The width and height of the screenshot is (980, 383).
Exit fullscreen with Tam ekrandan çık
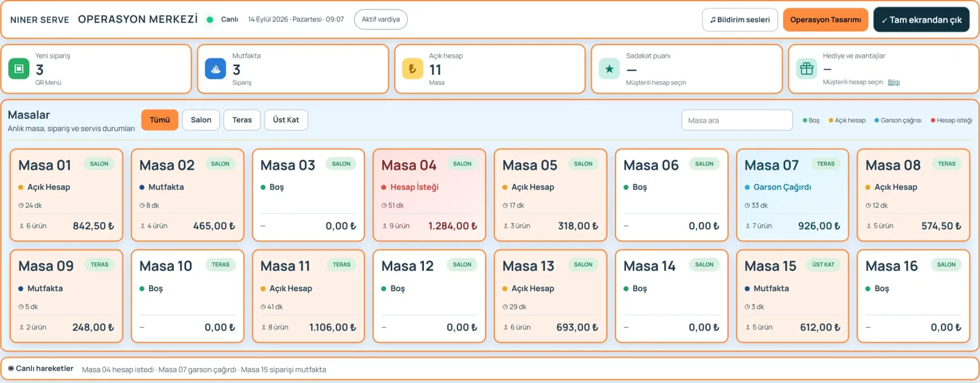pos(921,20)
